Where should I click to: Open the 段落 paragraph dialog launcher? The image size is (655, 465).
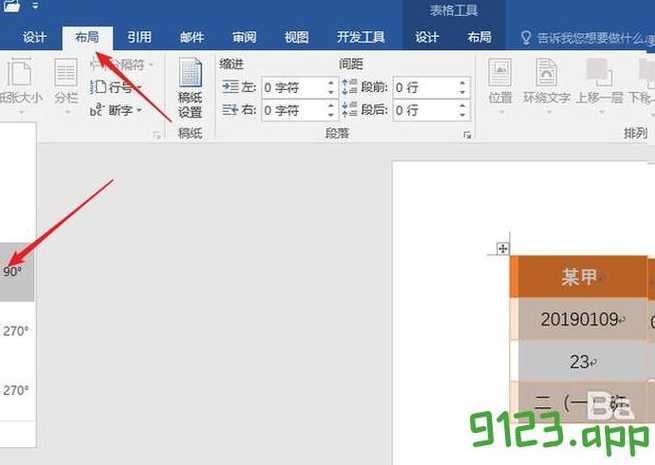(467, 135)
